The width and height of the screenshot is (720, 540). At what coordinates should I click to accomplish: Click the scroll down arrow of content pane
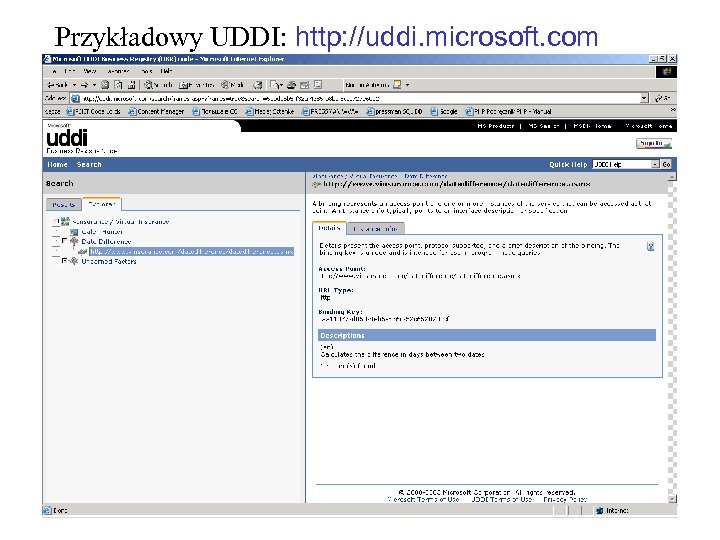(672, 499)
